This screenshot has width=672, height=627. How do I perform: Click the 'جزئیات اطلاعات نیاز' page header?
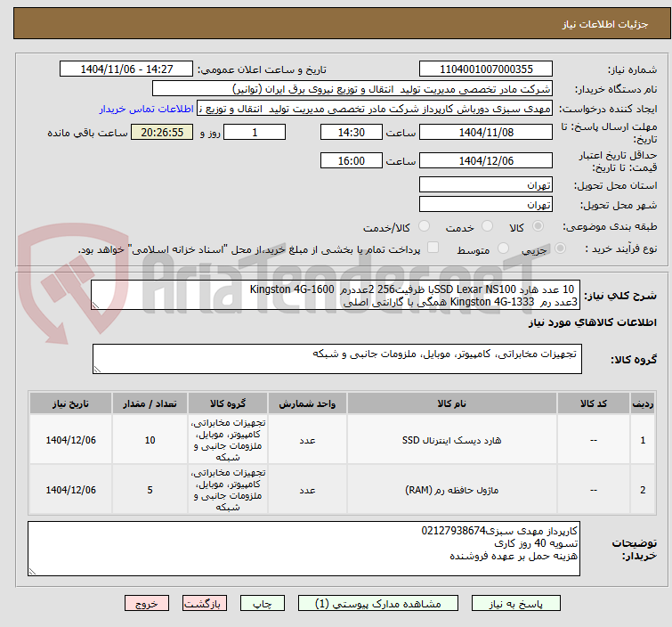[x=605, y=24]
